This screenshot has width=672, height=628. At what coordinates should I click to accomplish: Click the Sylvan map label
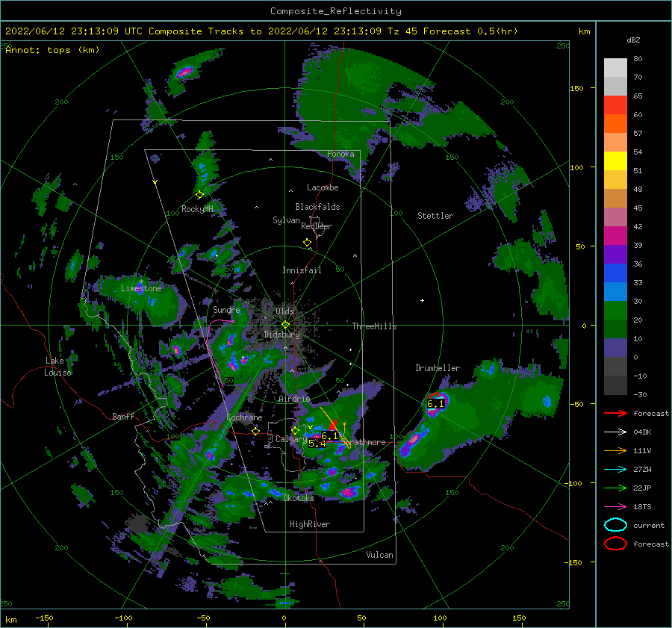(286, 220)
